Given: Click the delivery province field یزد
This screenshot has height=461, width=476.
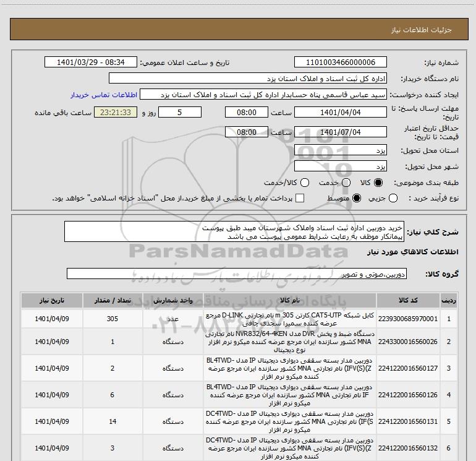Looking at the screenshot, I should (340, 150).
